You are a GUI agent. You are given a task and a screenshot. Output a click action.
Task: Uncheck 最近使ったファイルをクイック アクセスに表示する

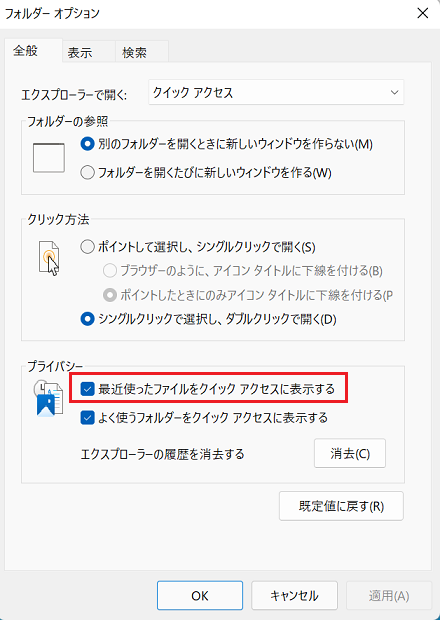[87, 389]
